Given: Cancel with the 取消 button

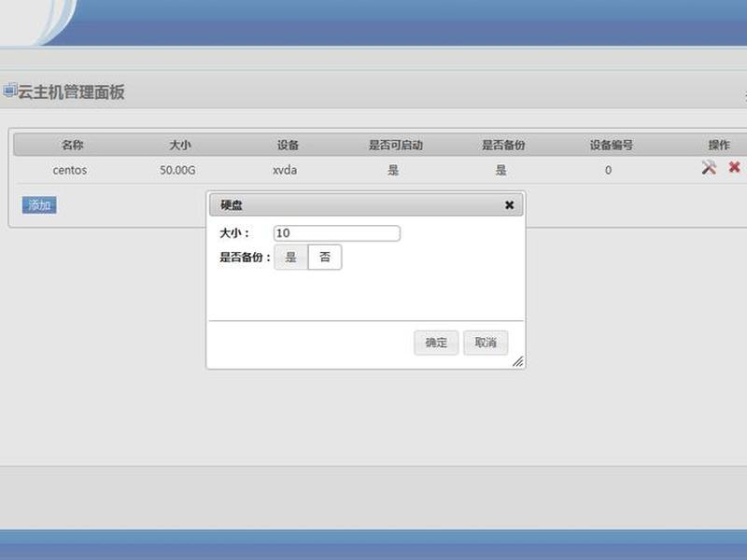Looking at the screenshot, I should pyautogui.click(x=486, y=343).
